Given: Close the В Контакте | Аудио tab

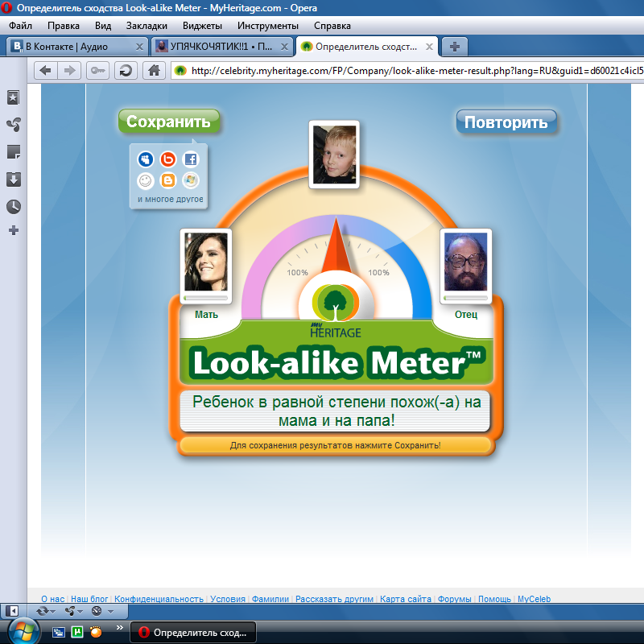Looking at the screenshot, I should (x=139, y=47).
